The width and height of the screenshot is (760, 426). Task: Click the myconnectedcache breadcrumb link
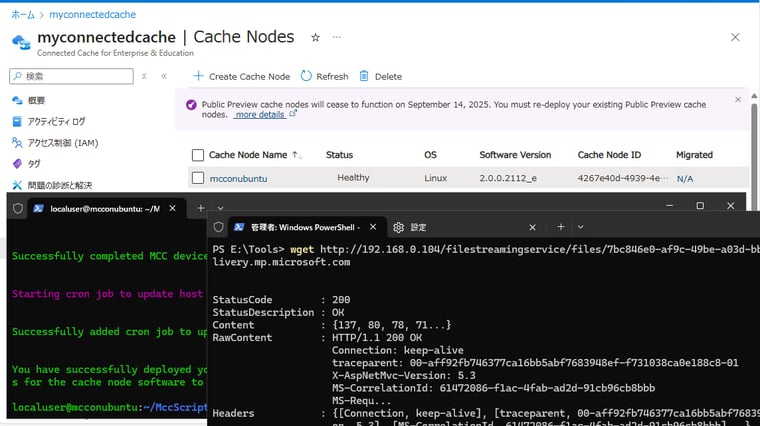point(93,15)
